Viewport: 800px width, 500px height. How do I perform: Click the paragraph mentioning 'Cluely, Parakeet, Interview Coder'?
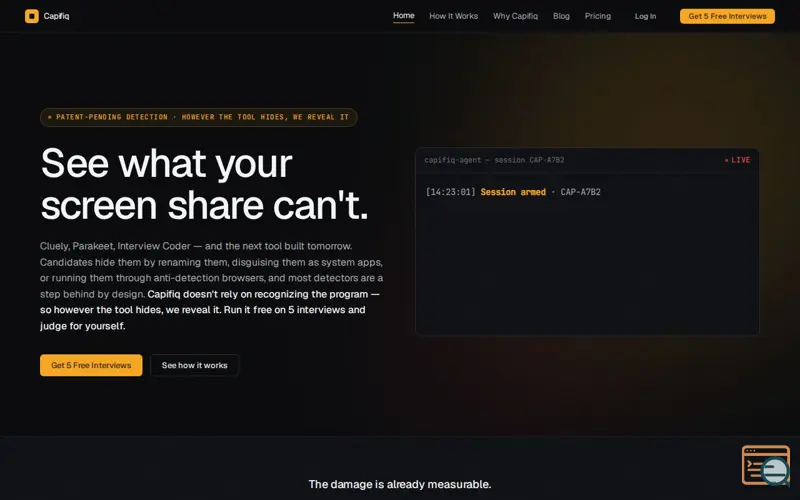tap(212, 286)
